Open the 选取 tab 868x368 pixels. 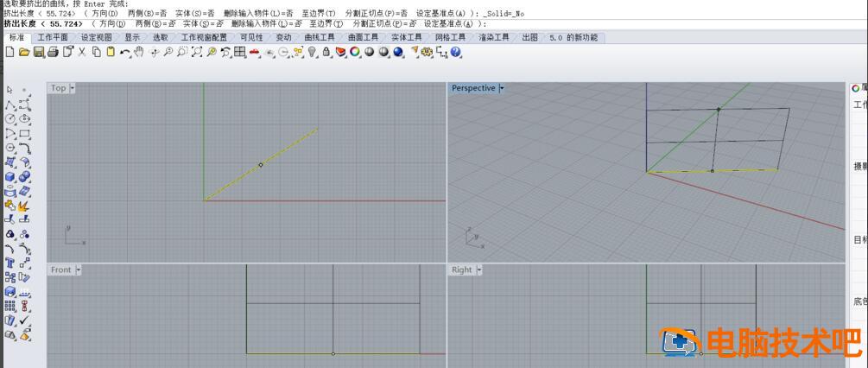pyautogui.click(x=161, y=38)
